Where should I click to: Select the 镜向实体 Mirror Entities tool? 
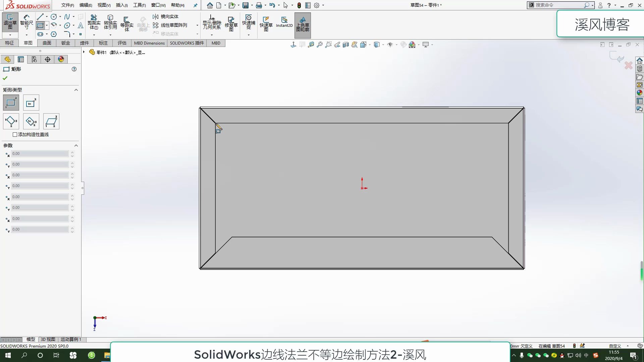[x=168, y=16]
